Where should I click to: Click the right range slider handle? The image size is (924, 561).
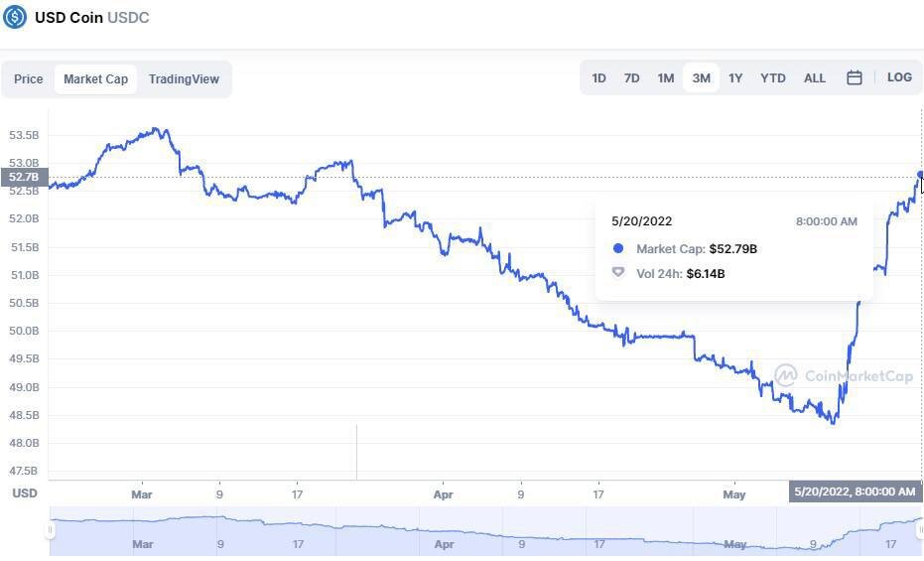[921, 531]
